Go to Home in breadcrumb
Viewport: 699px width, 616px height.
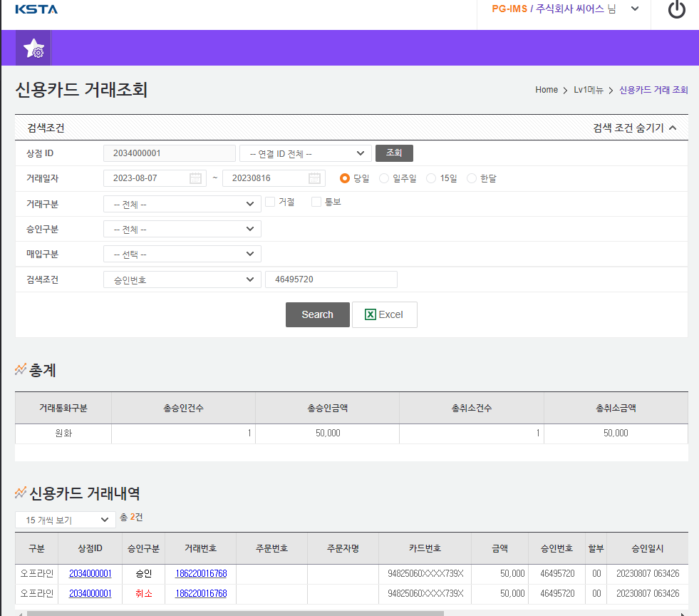point(547,90)
